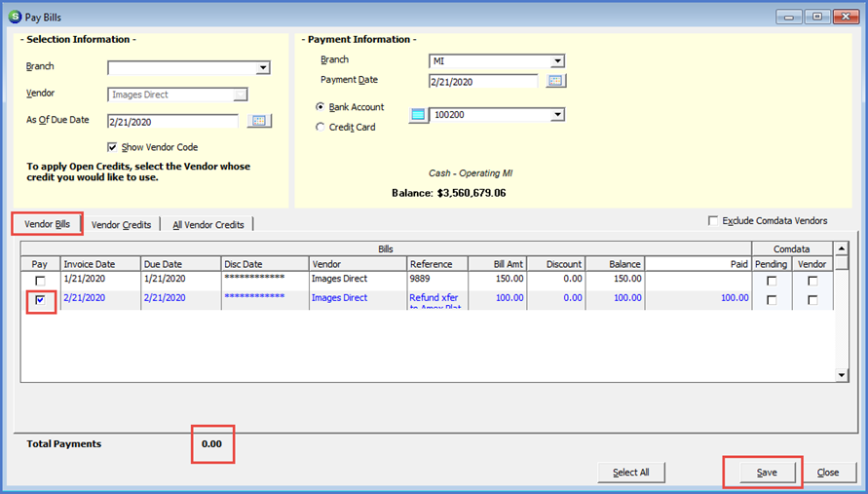This screenshot has height=494, width=868.
Task: Open the Payment Date calendar picker
Action: tap(556, 81)
